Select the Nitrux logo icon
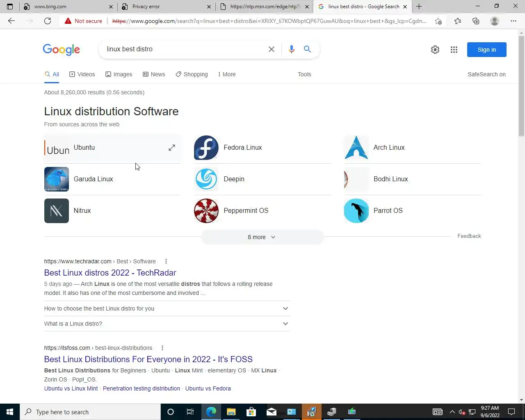The height and width of the screenshot is (420, 525). point(57,211)
